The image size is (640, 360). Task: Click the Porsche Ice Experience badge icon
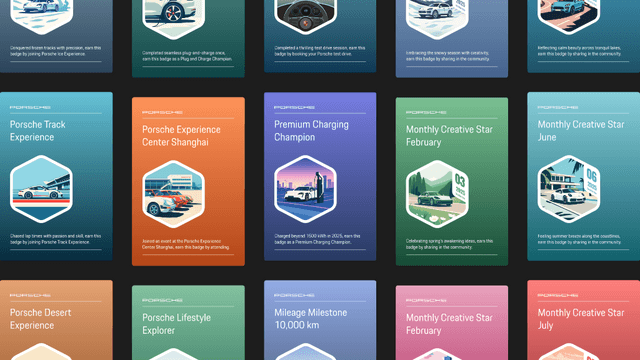[x=41, y=16]
